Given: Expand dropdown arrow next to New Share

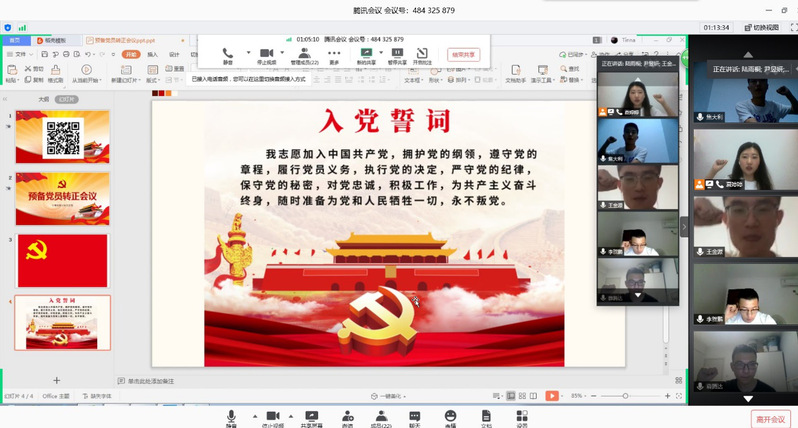Looking at the screenshot, I should click(x=381, y=52).
